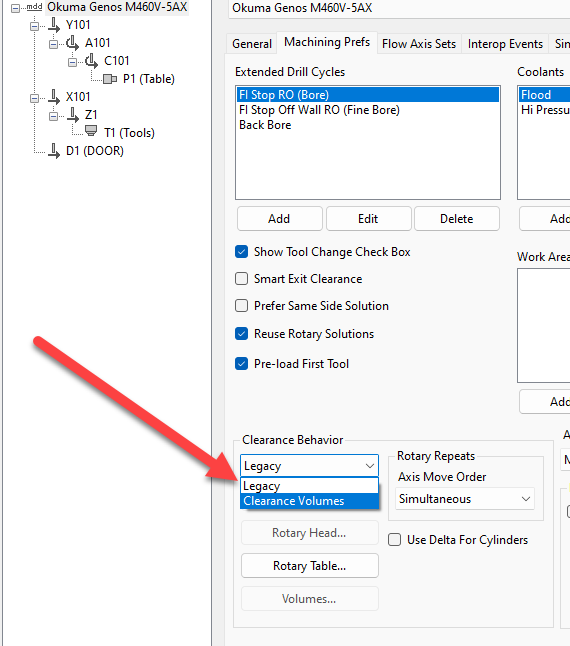This screenshot has height=646, width=570.
Task: Click the empty Work Area list box
Action: [x=544, y=325]
